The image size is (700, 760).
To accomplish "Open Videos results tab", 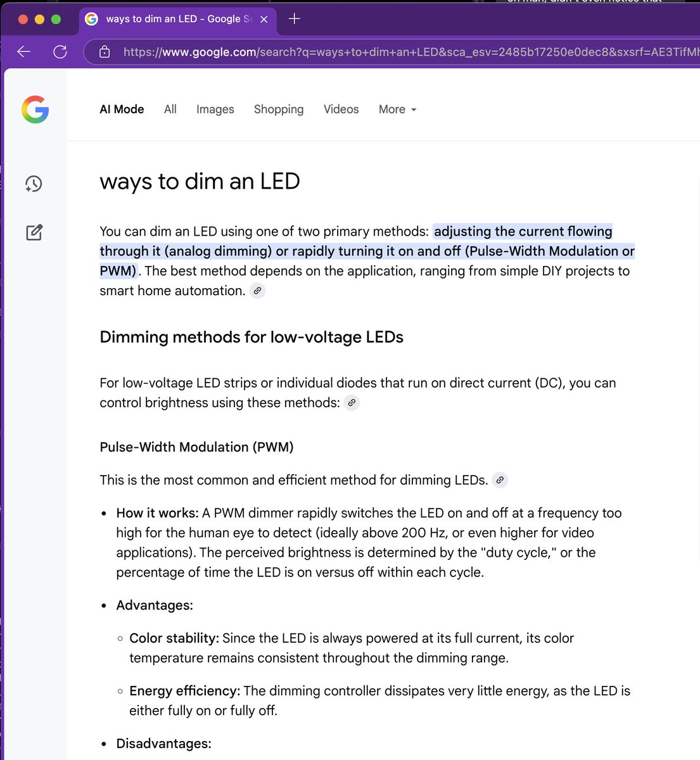I will 341,110.
